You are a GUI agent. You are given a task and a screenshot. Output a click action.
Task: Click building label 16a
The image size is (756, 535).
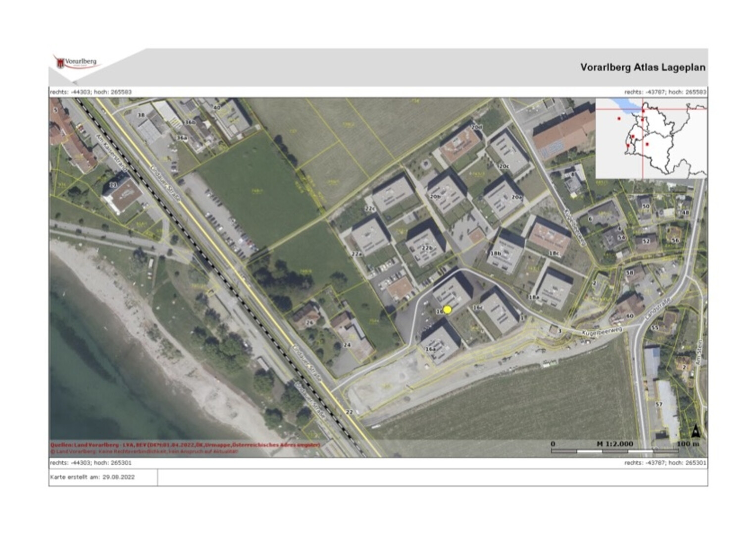point(430,349)
